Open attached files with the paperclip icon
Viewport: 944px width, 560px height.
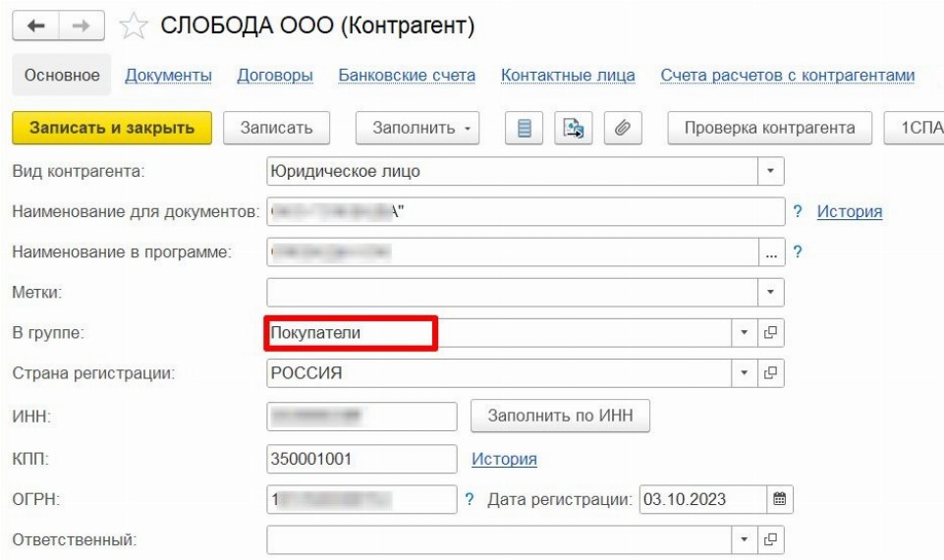[x=621, y=128]
